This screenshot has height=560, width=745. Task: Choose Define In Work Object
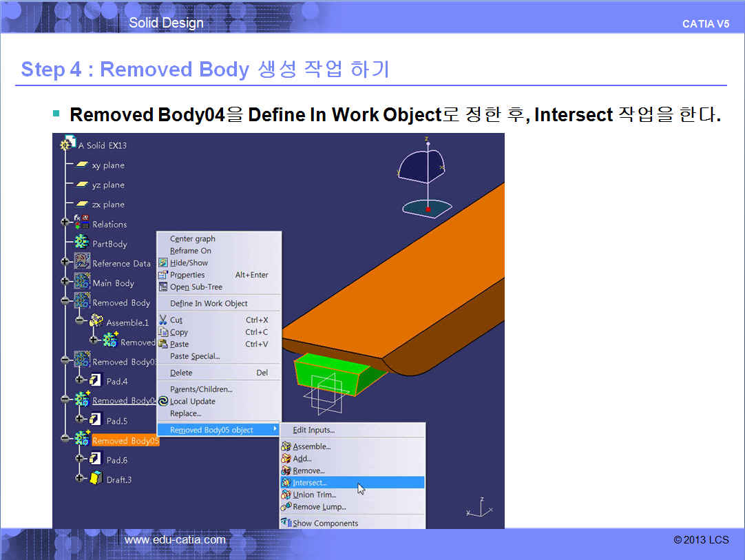coord(219,303)
